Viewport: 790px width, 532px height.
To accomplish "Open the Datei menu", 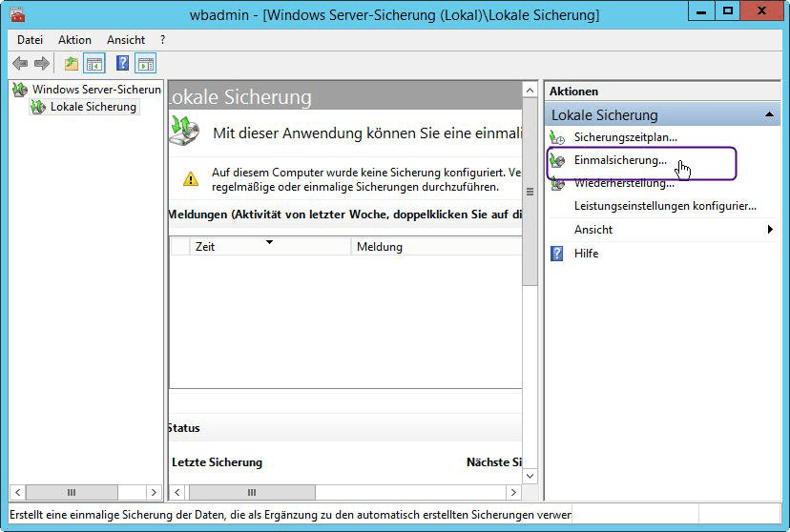I will click(30, 40).
